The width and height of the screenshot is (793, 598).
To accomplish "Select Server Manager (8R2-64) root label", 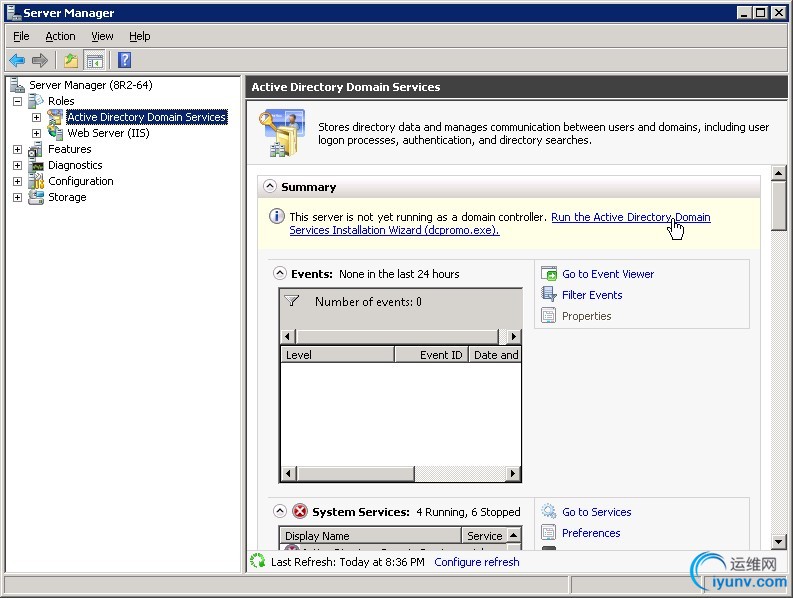I will tap(91, 85).
